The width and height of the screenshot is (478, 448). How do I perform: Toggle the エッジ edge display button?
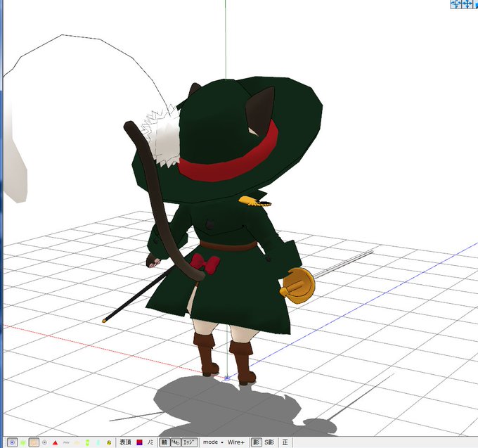(190, 442)
